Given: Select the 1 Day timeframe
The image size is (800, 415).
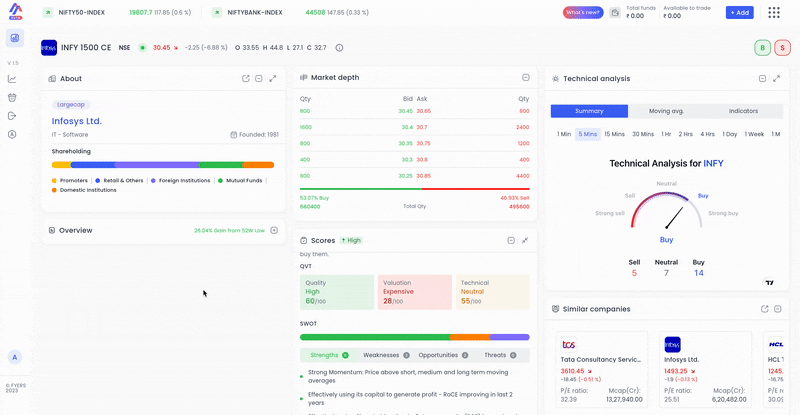Looking at the screenshot, I should (x=730, y=134).
